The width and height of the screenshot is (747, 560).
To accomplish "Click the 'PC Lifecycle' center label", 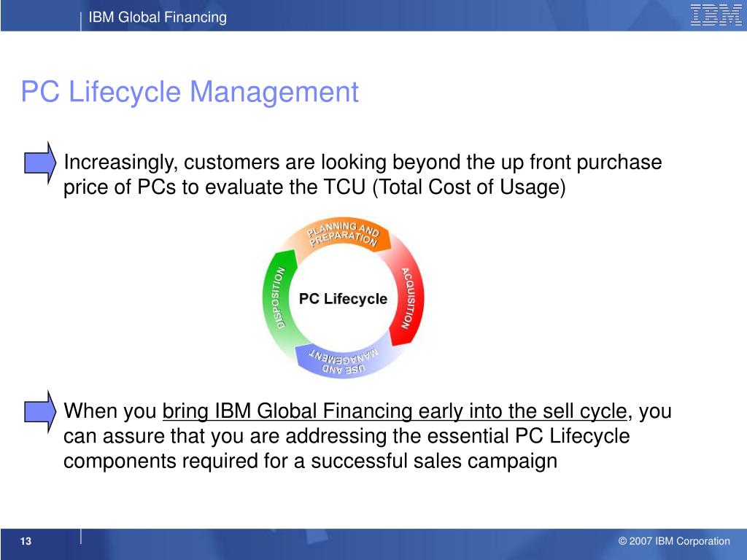I will [x=343, y=298].
